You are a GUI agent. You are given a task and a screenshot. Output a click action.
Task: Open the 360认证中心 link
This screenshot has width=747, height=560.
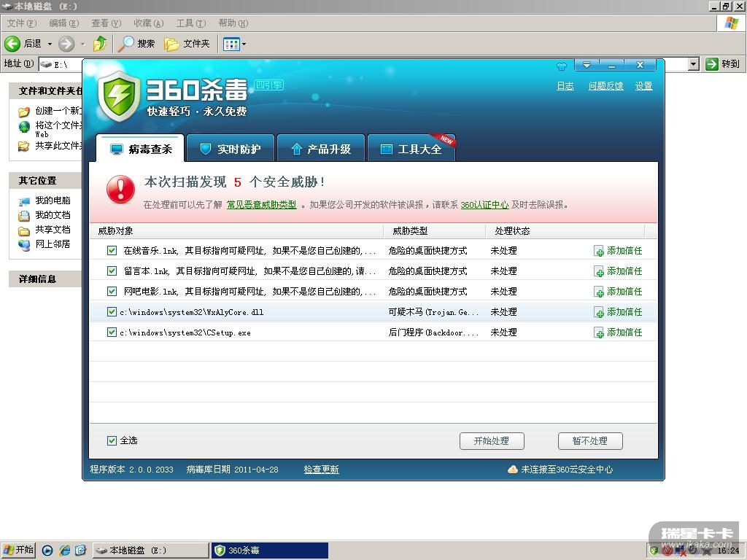point(484,205)
